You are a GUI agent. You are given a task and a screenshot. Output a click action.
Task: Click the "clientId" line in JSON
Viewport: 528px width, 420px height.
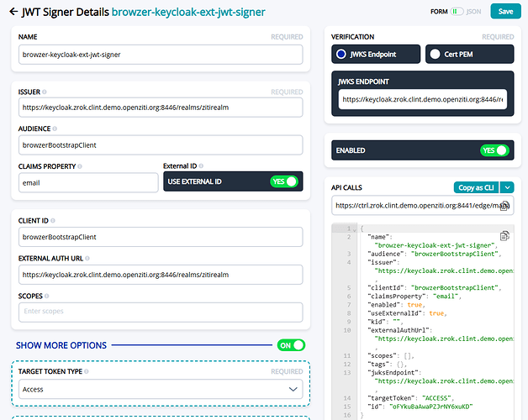(435, 288)
